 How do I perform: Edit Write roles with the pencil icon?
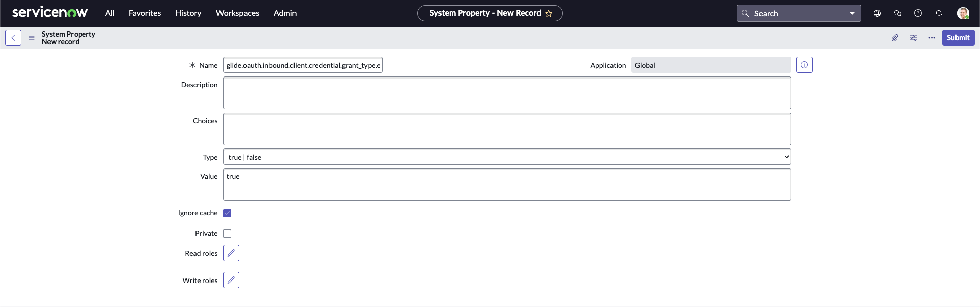tap(231, 280)
